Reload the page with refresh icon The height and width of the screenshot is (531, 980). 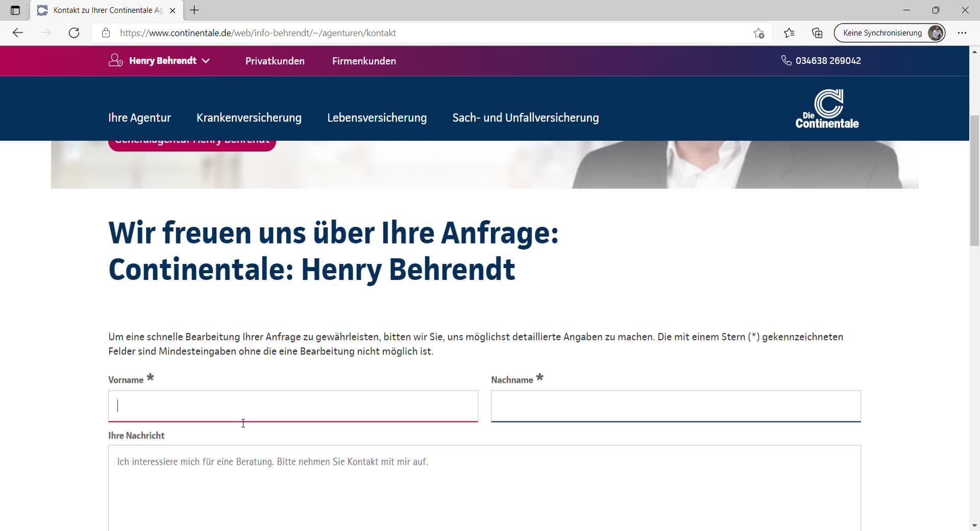(x=74, y=33)
